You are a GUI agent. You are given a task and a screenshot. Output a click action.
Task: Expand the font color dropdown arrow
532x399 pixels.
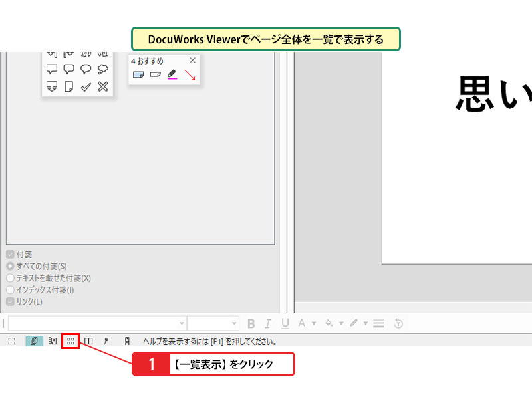click(x=314, y=323)
